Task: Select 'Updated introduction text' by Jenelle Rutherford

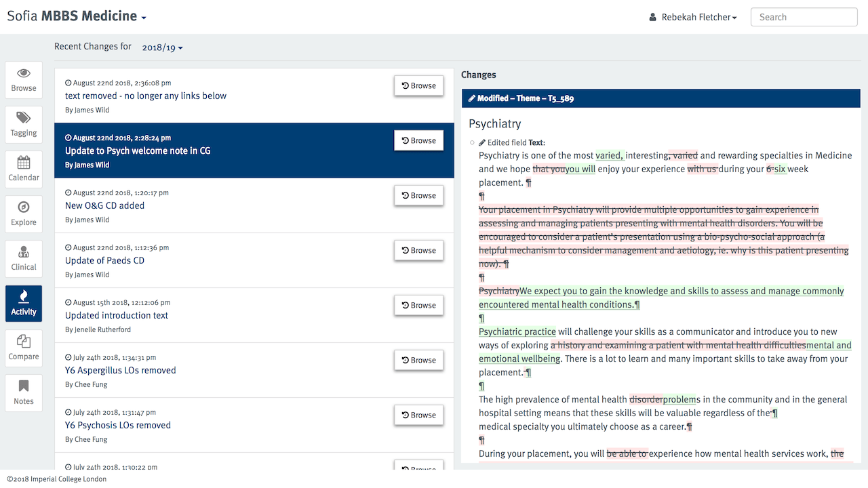Action: (117, 316)
